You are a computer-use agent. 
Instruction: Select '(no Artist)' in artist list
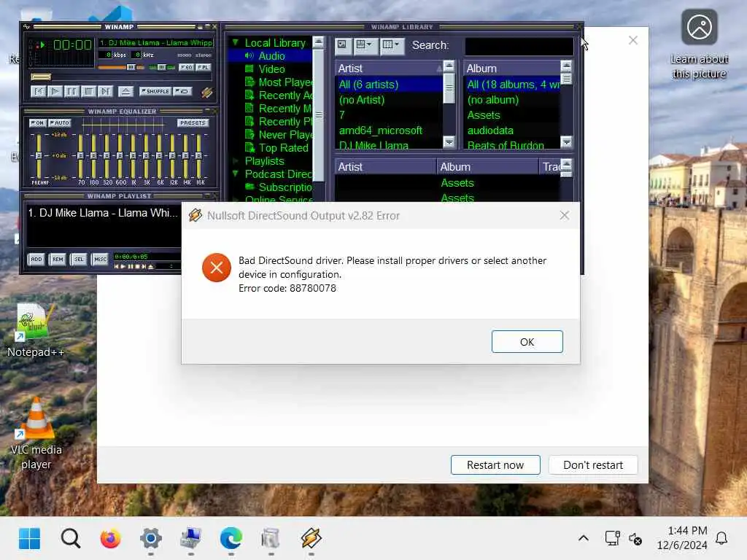(389, 100)
